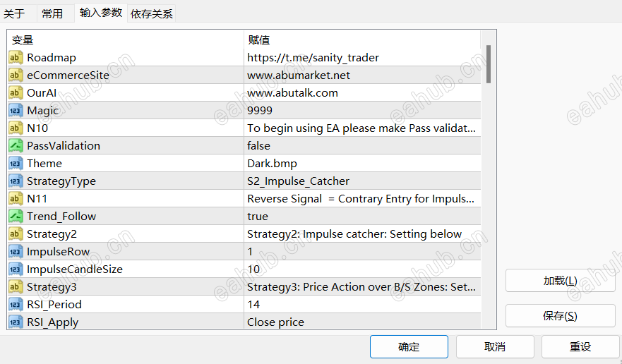Toggle the PassValidation false value
The image size is (622, 364).
click(362, 145)
